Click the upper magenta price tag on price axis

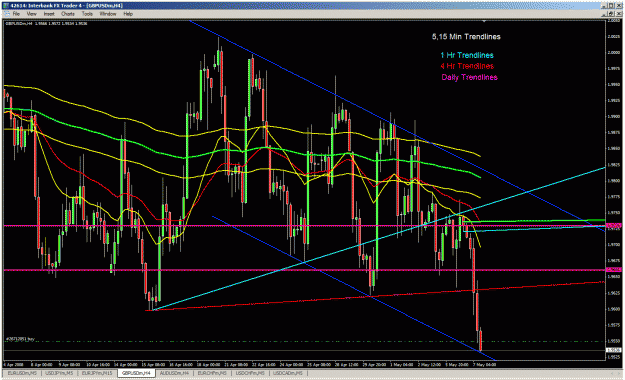coord(613,226)
